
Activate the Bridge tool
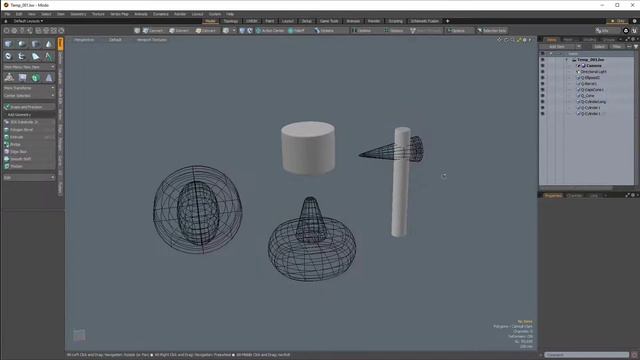[29, 144]
